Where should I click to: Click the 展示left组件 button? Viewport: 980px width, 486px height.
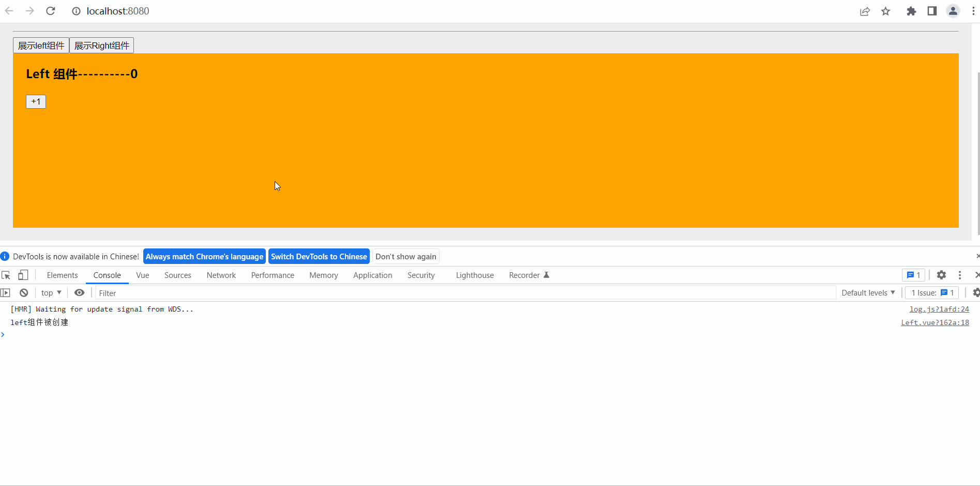[41, 46]
